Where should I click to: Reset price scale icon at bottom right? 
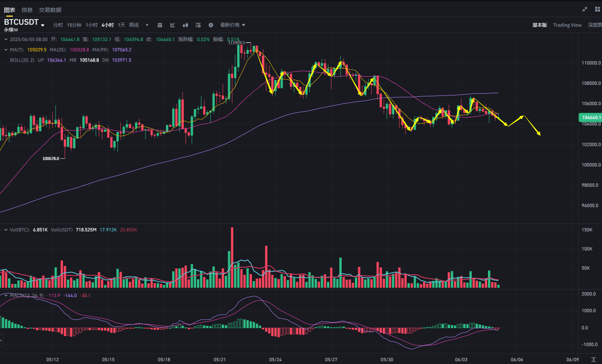tap(594, 360)
